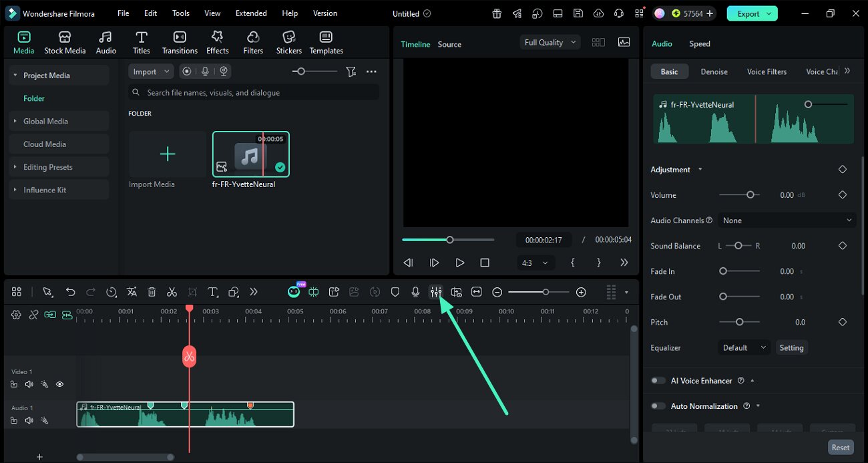Click the Sound Balance slider handle

point(738,246)
